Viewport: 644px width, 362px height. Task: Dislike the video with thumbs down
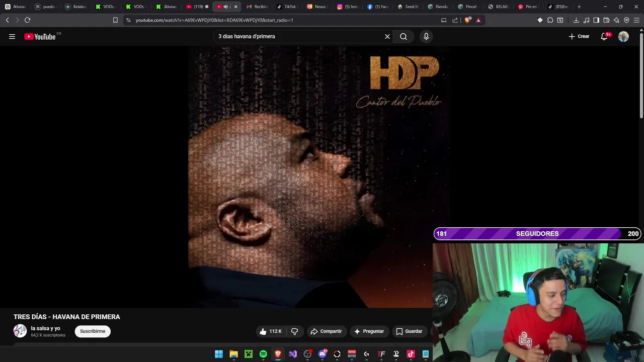point(295,331)
